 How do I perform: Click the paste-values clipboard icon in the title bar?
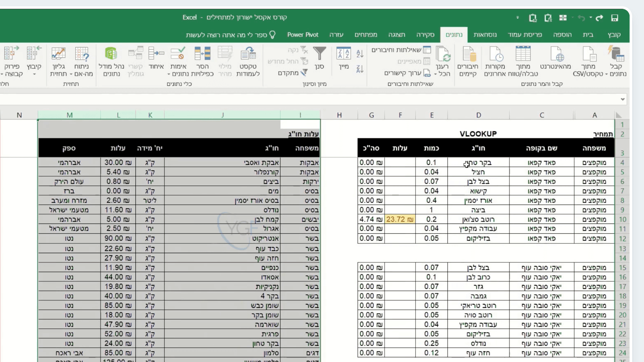533,18
